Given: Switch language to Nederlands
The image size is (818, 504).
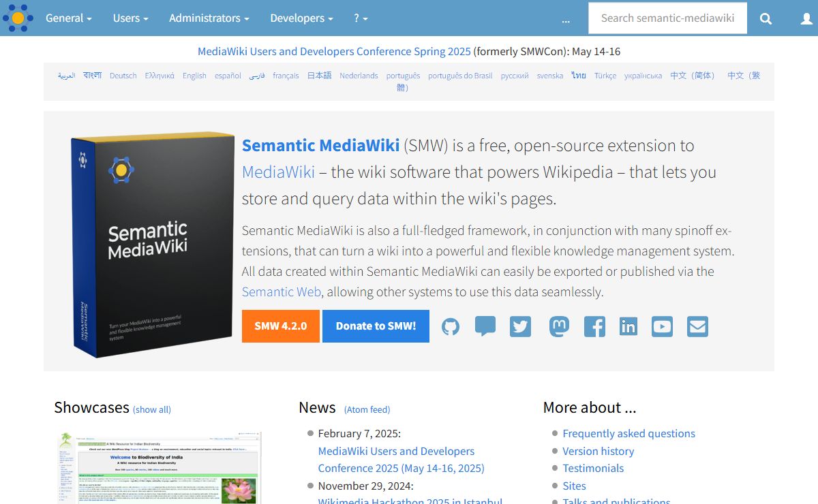Looking at the screenshot, I should pos(359,76).
